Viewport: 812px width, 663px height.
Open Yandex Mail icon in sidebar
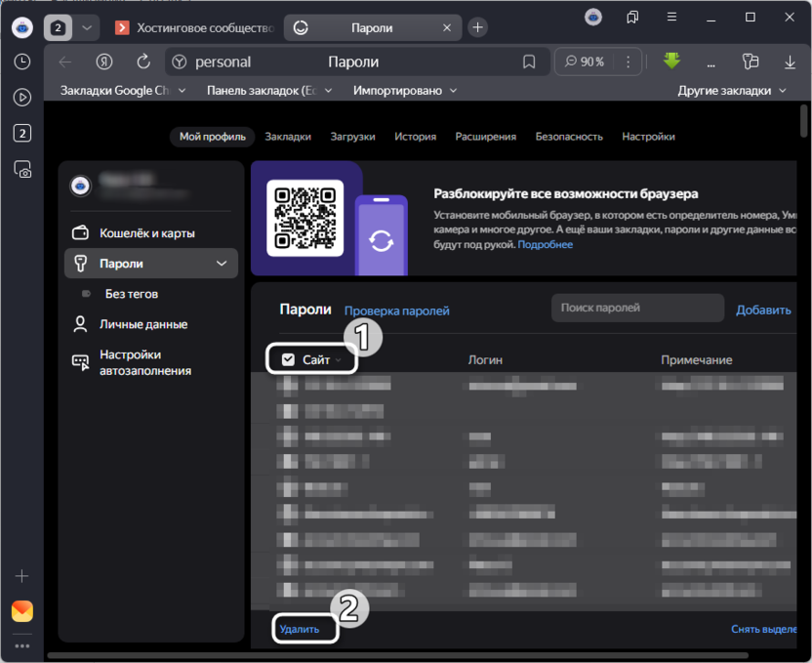coord(21,611)
